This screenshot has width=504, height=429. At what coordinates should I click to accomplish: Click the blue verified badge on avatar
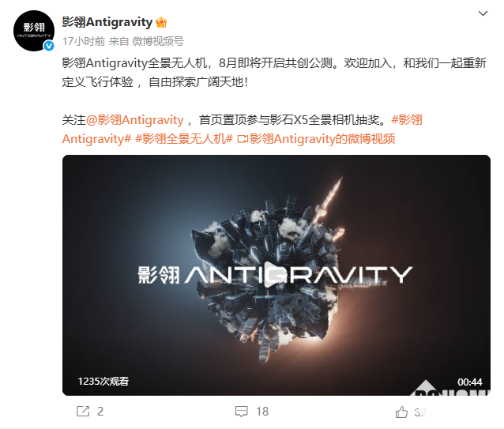49,46
